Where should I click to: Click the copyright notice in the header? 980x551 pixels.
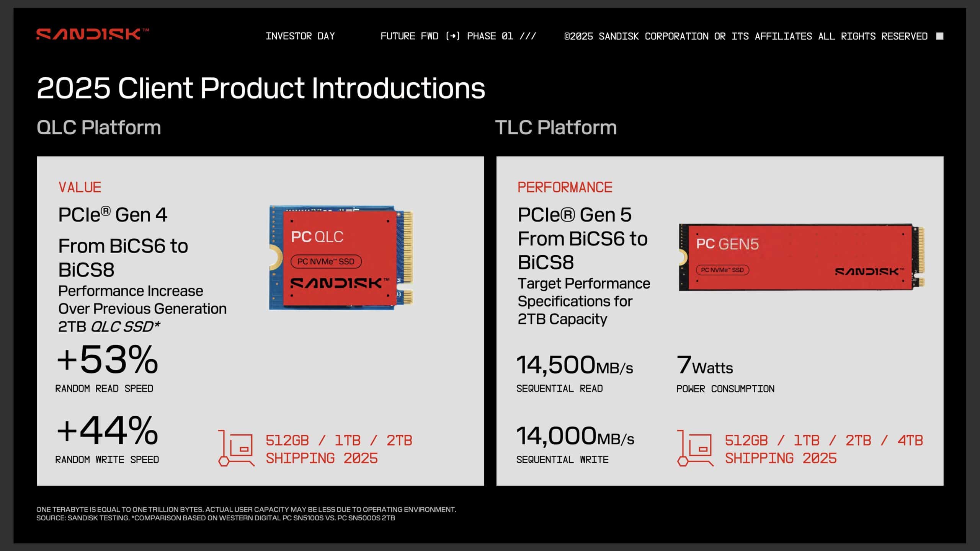click(746, 36)
